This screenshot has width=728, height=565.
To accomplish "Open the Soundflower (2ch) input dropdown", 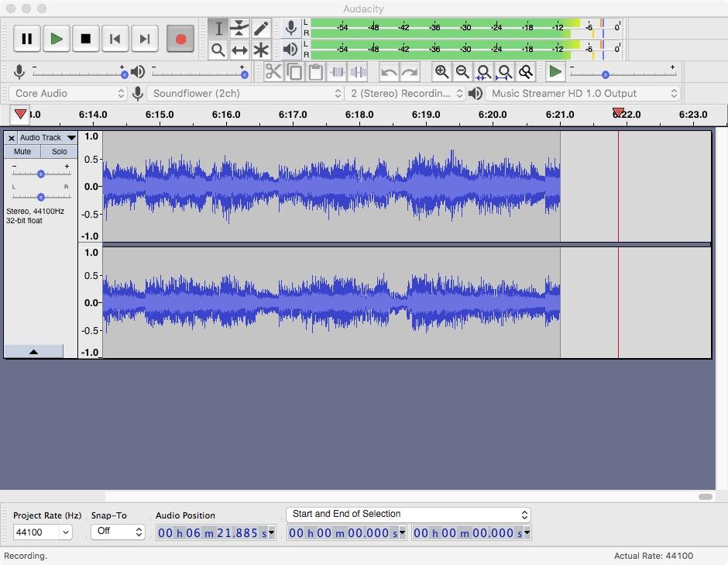I will [x=246, y=93].
